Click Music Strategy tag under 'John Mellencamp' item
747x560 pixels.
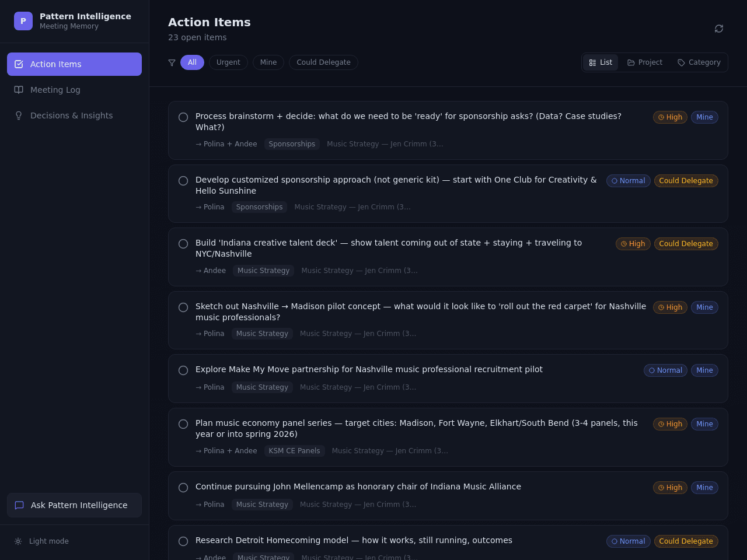click(262, 505)
